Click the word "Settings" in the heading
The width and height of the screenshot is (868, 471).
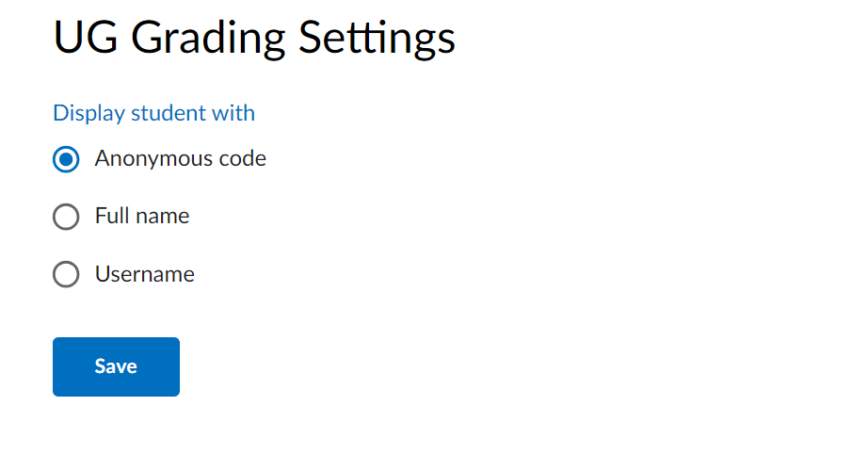[x=377, y=39]
